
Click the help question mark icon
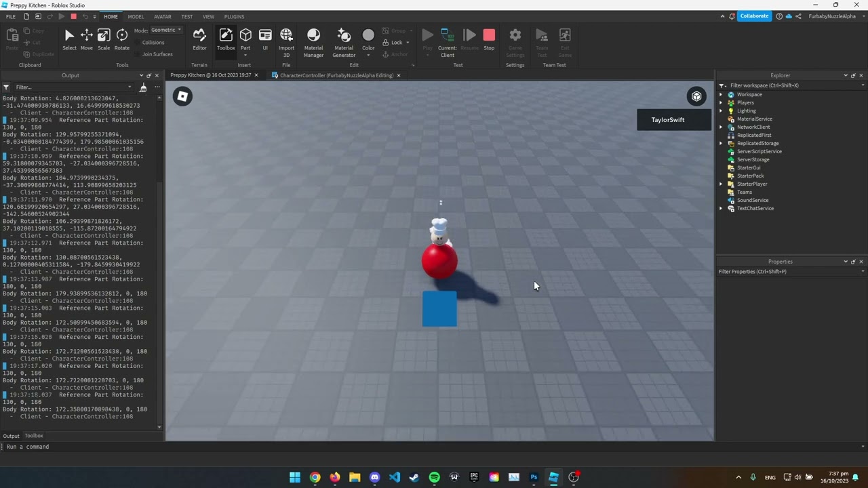779,16
